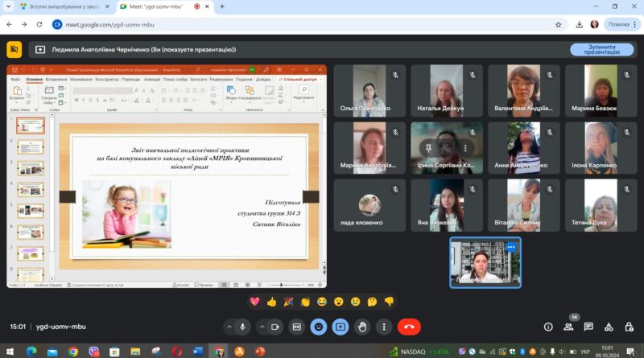Switch to the first browser tab
This screenshot has height=358, width=644.
point(65,6)
